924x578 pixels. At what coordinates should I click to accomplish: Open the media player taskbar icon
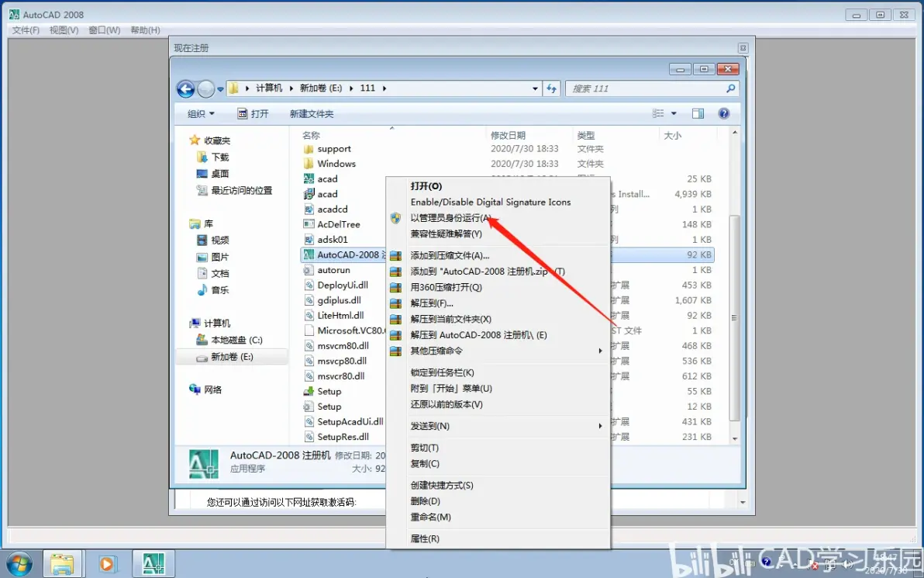click(107, 564)
